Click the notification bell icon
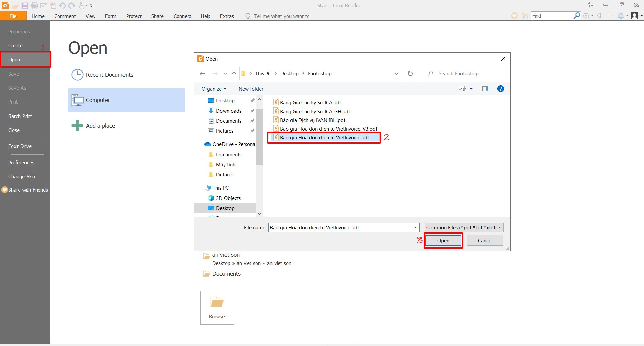The width and height of the screenshot is (644, 346). [621, 16]
